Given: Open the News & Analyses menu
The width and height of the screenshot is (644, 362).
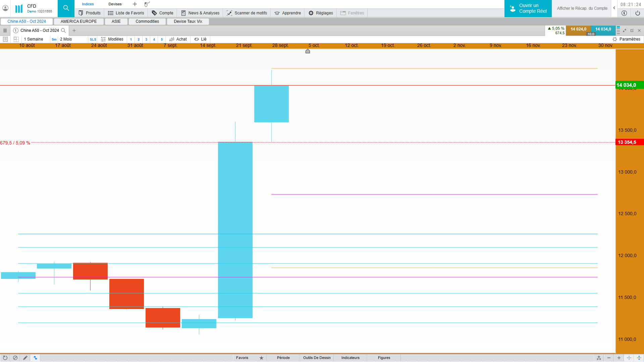Looking at the screenshot, I should 200,13.
